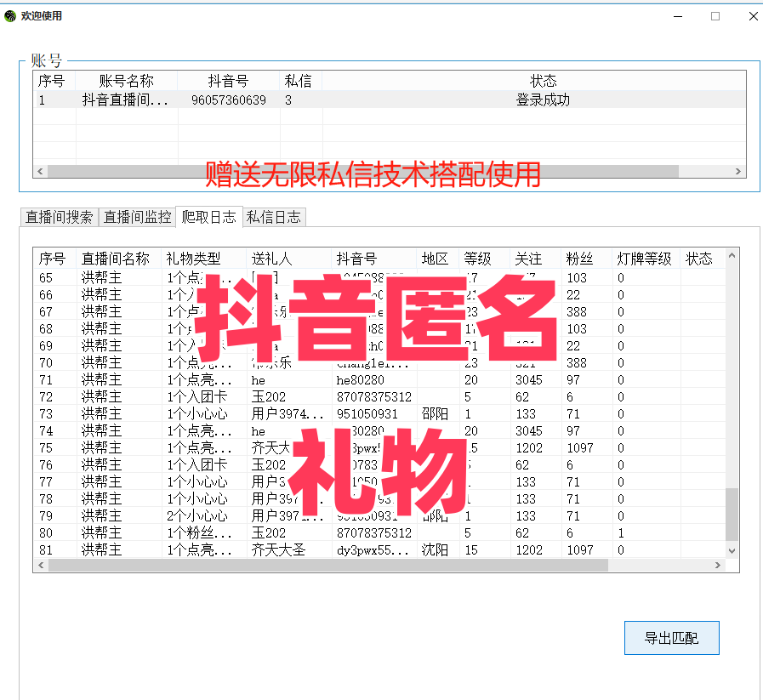Screen dimensions: 763x700
Task: Click 邵阳 region in row 73
Action: pos(435,414)
